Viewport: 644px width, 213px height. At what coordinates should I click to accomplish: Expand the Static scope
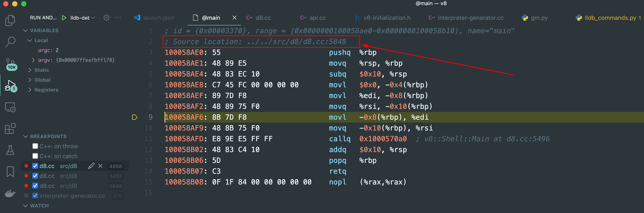pyautogui.click(x=30, y=70)
